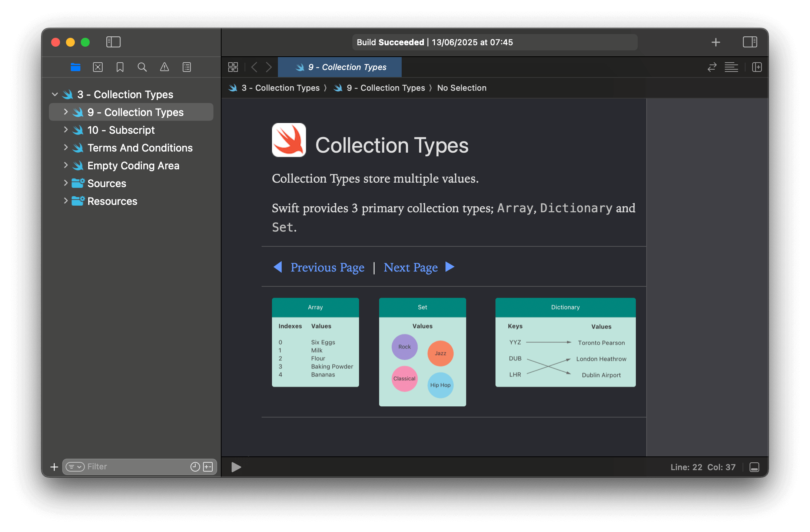
Task: Toggle the right inspector panel
Action: (750, 42)
